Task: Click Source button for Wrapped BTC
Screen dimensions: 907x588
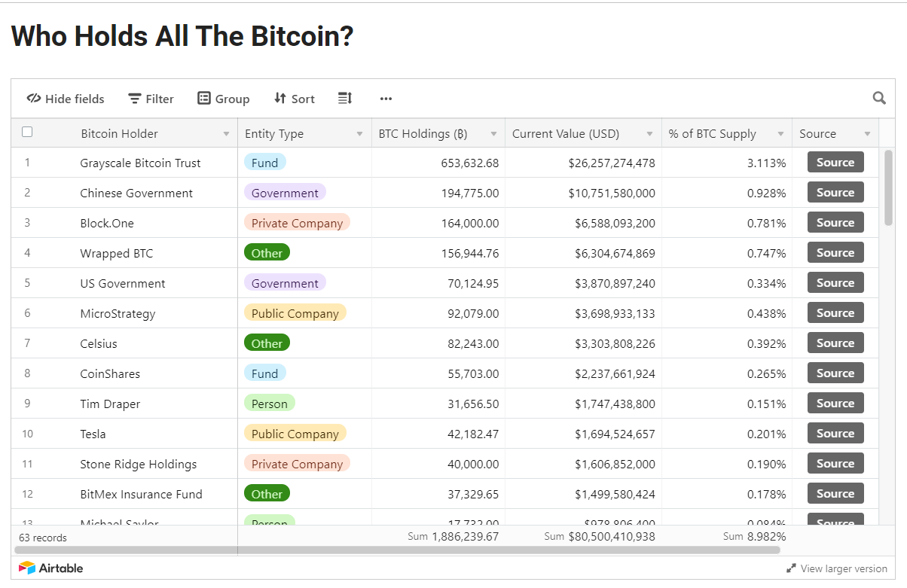Action: [x=835, y=252]
